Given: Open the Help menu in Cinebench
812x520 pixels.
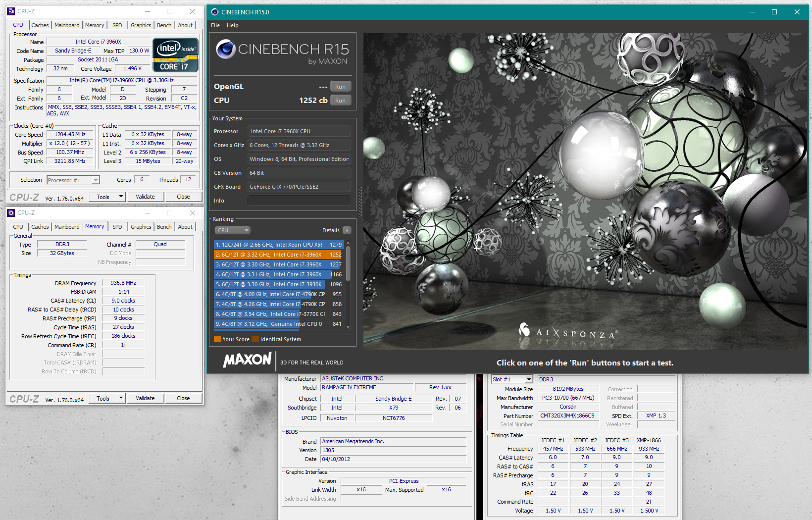Looking at the screenshot, I should pos(233,25).
